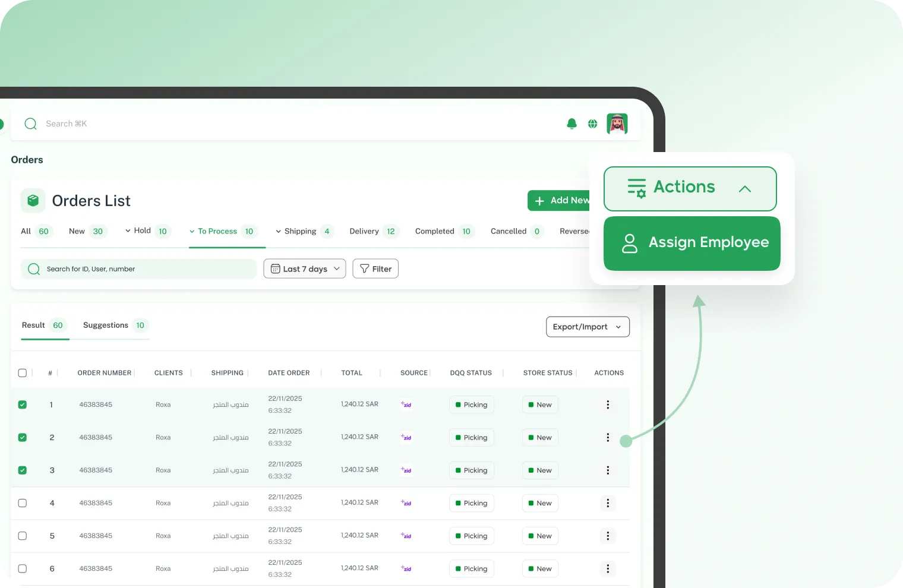Open the search magnifier icon in top bar
903x588 pixels.
point(30,124)
